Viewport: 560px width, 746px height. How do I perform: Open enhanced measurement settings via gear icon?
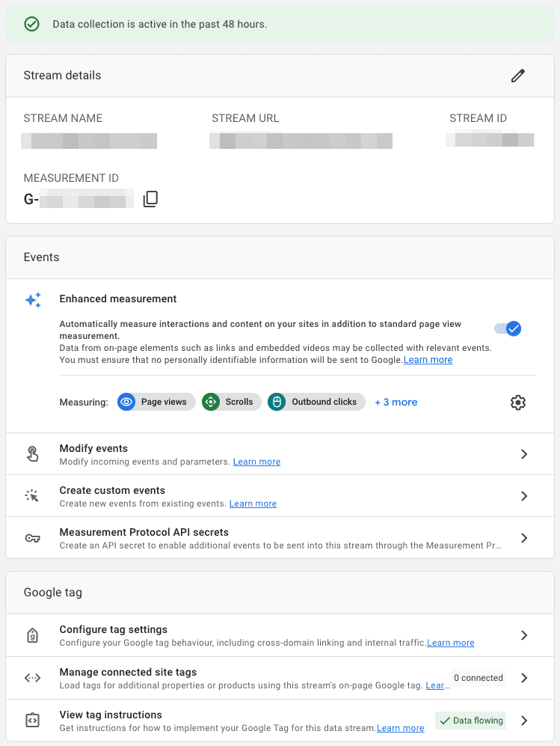(x=518, y=402)
